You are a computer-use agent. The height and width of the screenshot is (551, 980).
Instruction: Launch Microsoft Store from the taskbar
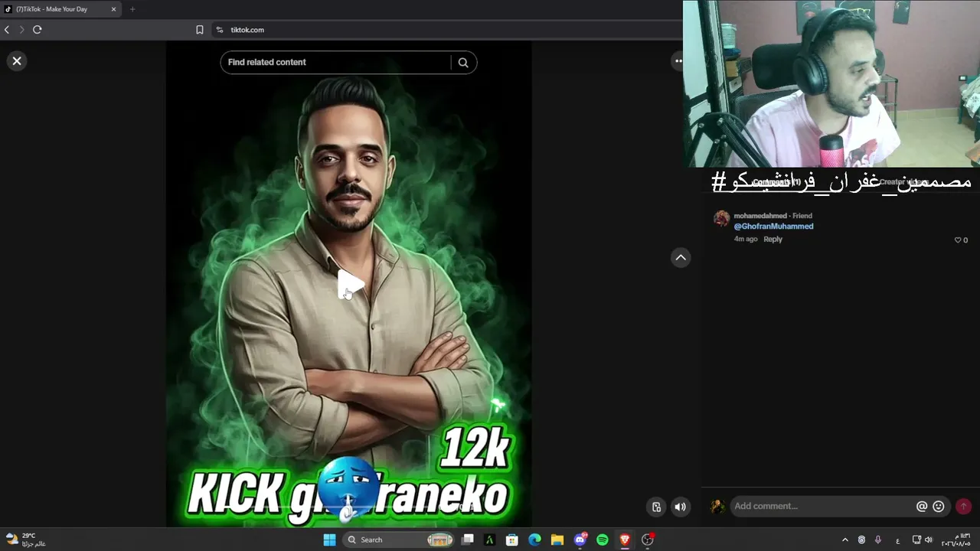coord(512,540)
